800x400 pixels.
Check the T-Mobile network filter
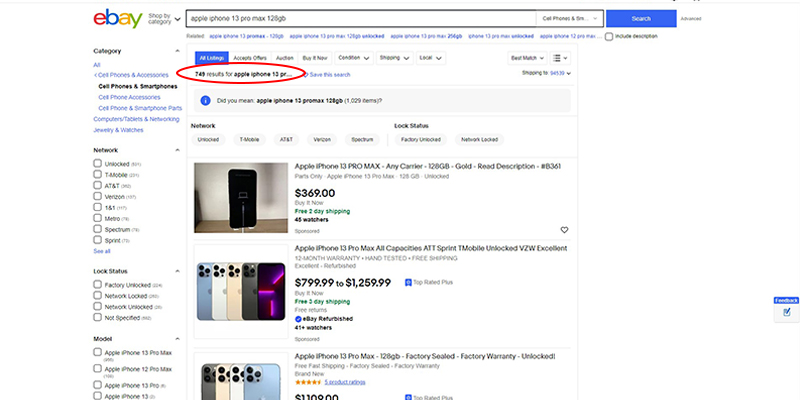coord(97,174)
